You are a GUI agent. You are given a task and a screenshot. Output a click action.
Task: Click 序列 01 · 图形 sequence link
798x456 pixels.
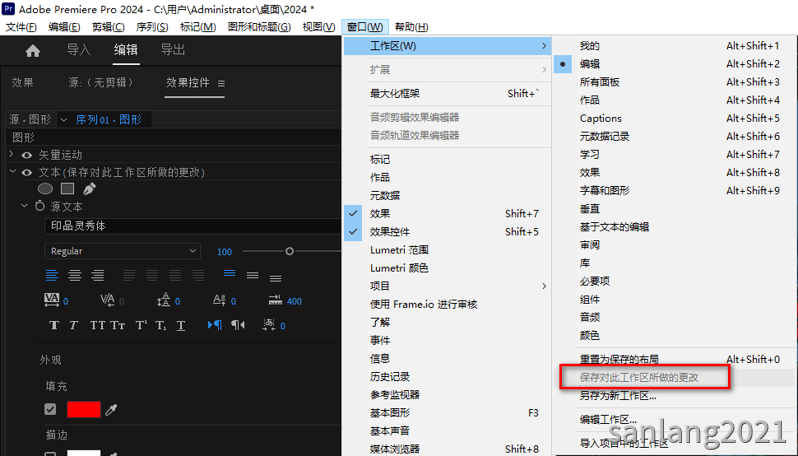point(108,120)
